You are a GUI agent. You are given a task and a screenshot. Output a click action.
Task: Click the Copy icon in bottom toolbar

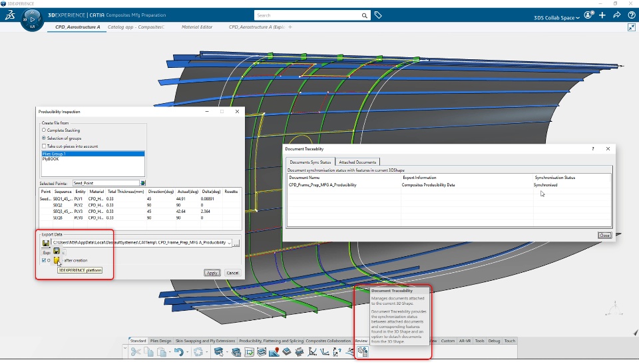(148, 351)
